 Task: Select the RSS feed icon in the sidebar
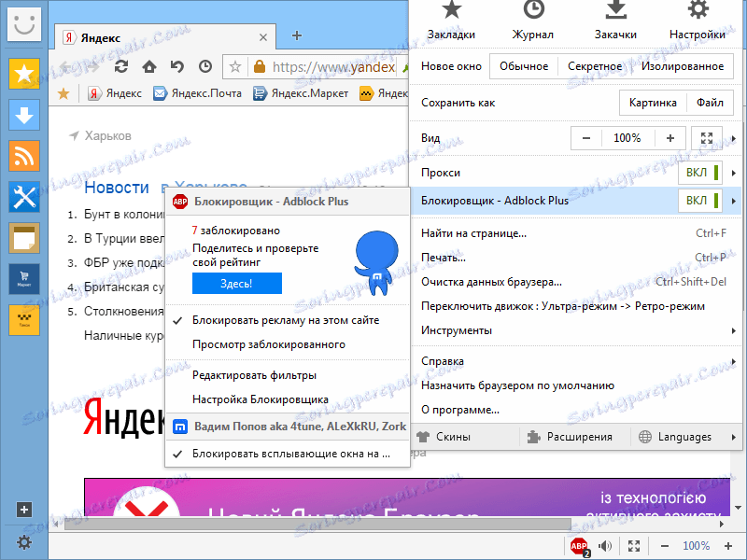[x=23, y=156]
